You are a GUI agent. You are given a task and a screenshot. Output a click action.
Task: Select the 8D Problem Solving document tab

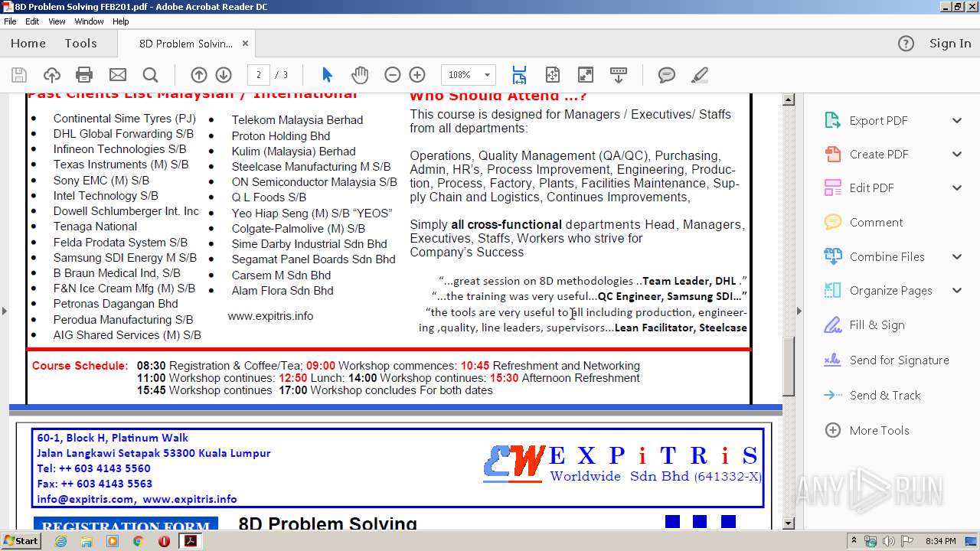[186, 44]
